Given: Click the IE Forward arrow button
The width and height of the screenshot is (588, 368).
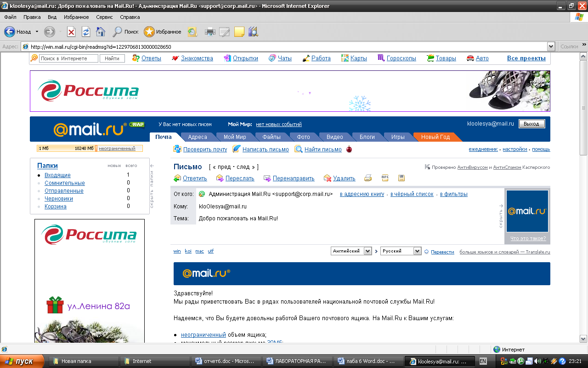Looking at the screenshot, I should pos(49,32).
